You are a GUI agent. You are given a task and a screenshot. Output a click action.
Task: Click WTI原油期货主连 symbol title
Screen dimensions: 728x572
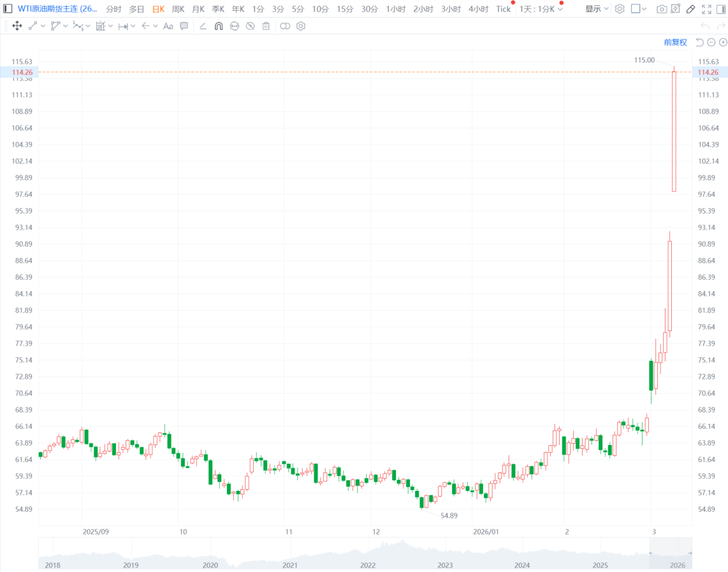[x=57, y=9]
